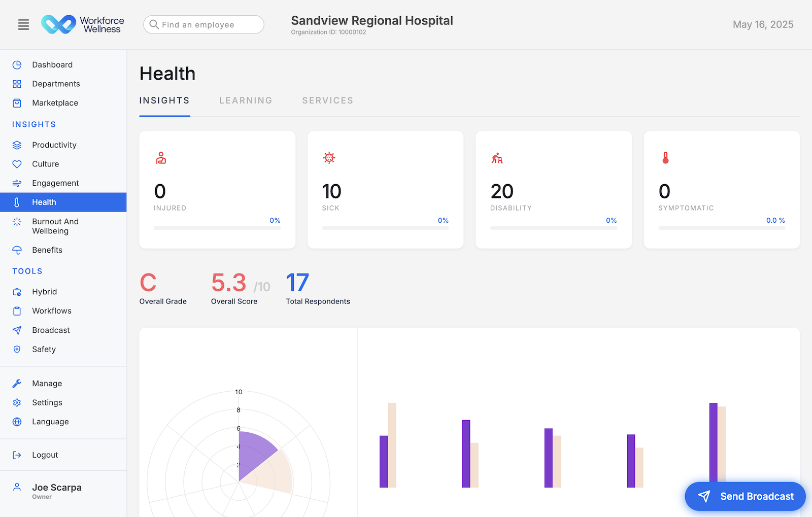812x517 pixels.
Task: Select the Health thermometer icon
Action: 17,202
